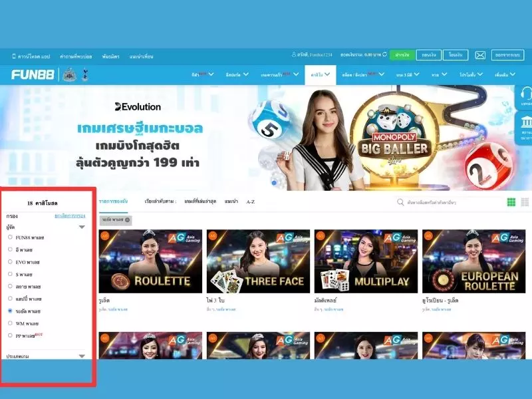
Task: Click the user profile icon in top bar
Action: pyautogui.click(x=294, y=55)
